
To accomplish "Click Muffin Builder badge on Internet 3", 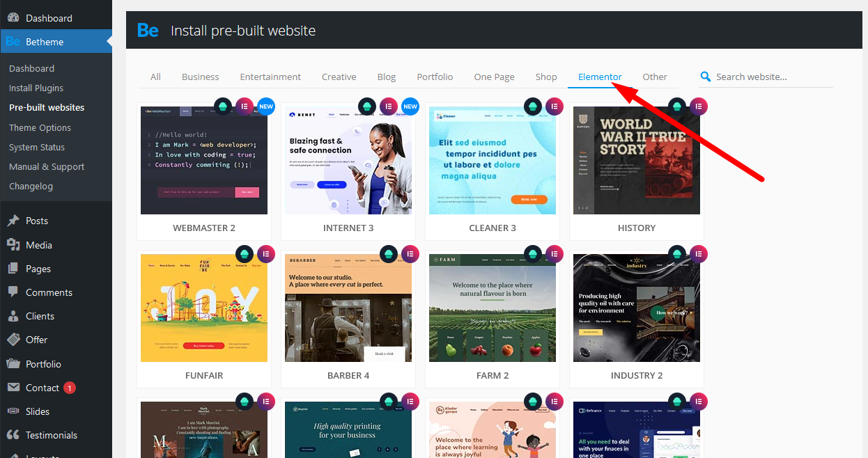I will pos(367,106).
